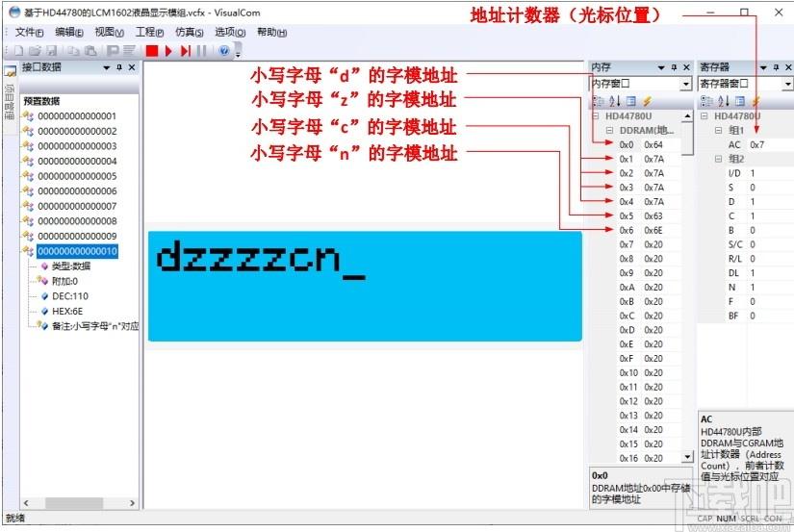
Task: Sort alphabetically in 内存 panel
Action: (615, 101)
